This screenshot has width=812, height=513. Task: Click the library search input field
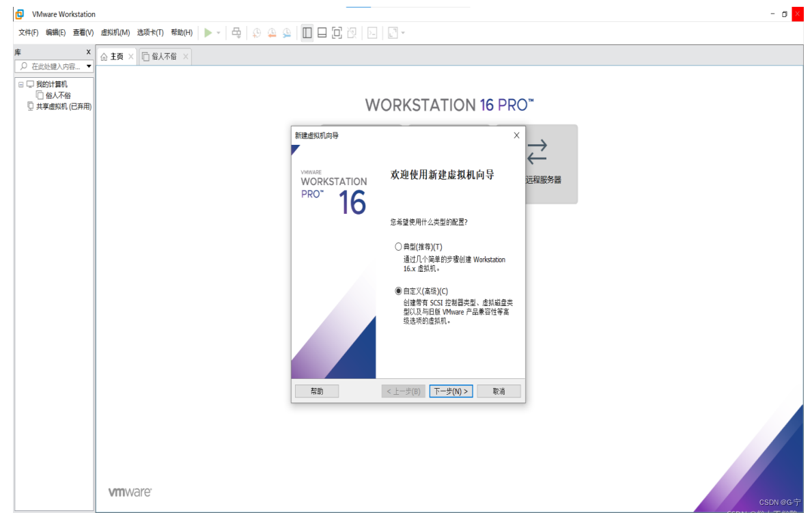pos(55,66)
